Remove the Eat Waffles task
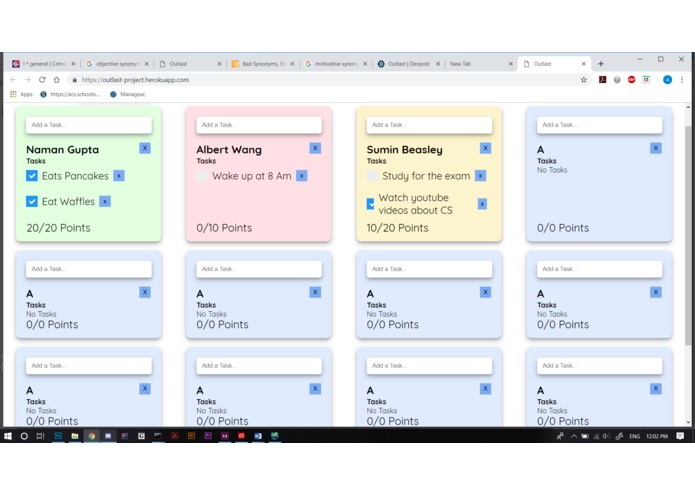Viewport: 695px width, 494px height. (105, 202)
